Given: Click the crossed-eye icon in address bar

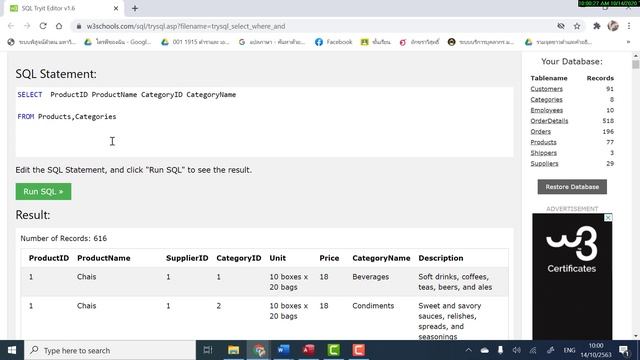Looking at the screenshot, I should click(561, 26).
